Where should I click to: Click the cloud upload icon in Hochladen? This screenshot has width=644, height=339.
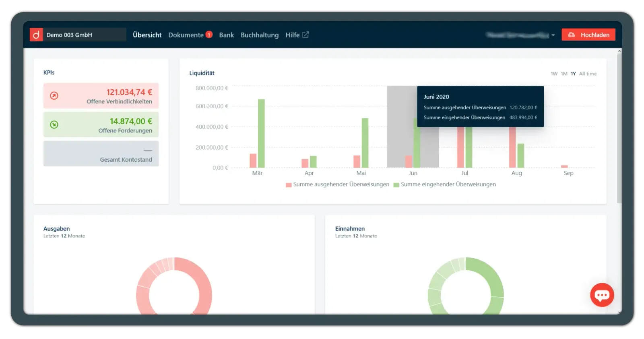pyautogui.click(x=571, y=35)
